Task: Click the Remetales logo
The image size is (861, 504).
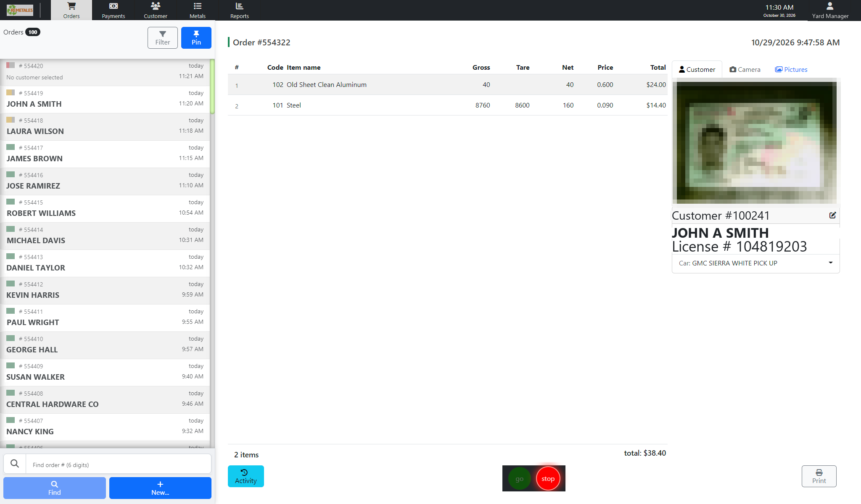Action: click(x=20, y=10)
